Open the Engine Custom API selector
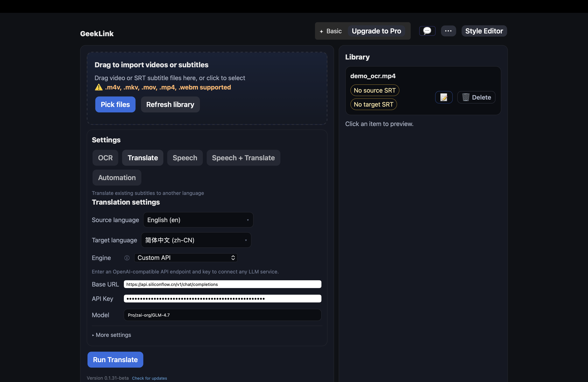Image resolution: width=588 pixels, height=382 pixels. click(186, 258)
